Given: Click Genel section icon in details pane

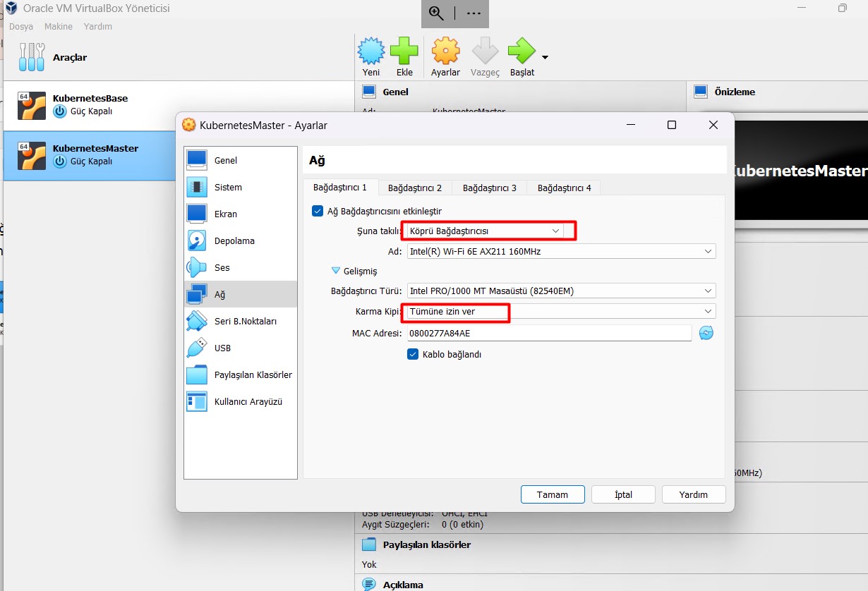Looking at the screenshot, I should click(x=368, y=92).
